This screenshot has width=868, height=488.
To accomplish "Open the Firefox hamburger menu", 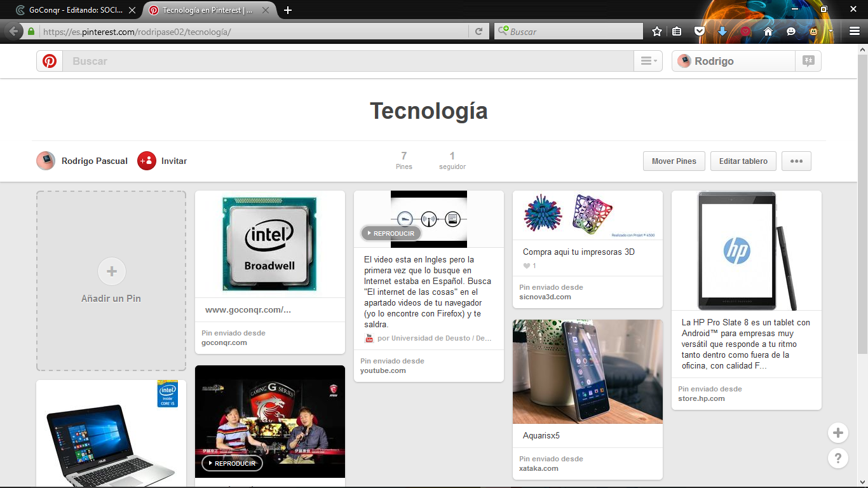I will 855,31.
